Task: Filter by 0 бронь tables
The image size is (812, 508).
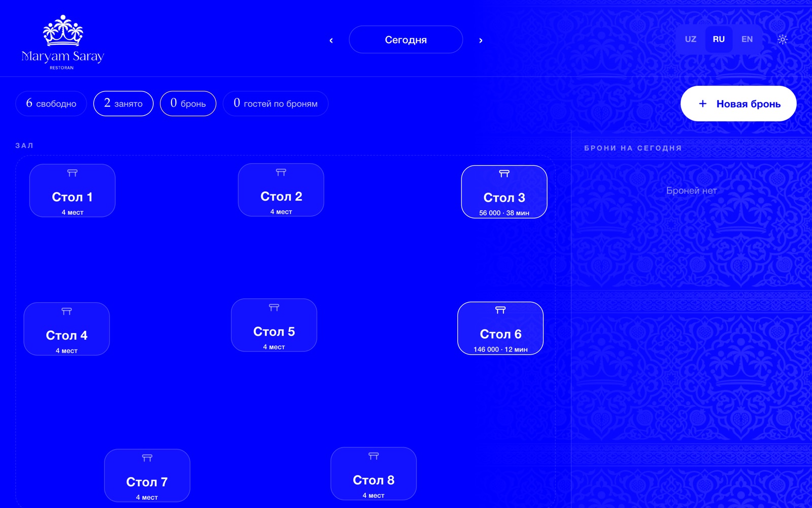Action: [188, 104]
